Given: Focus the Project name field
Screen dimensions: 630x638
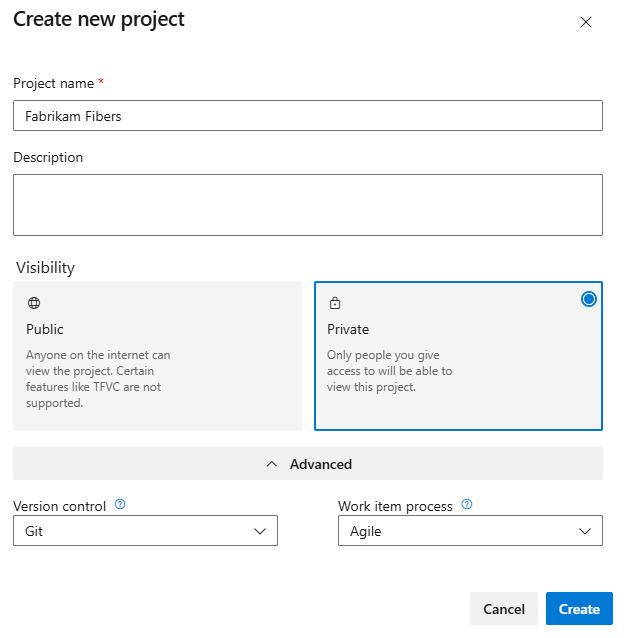Looking at the screenshot, I should [x=308, y=116].
